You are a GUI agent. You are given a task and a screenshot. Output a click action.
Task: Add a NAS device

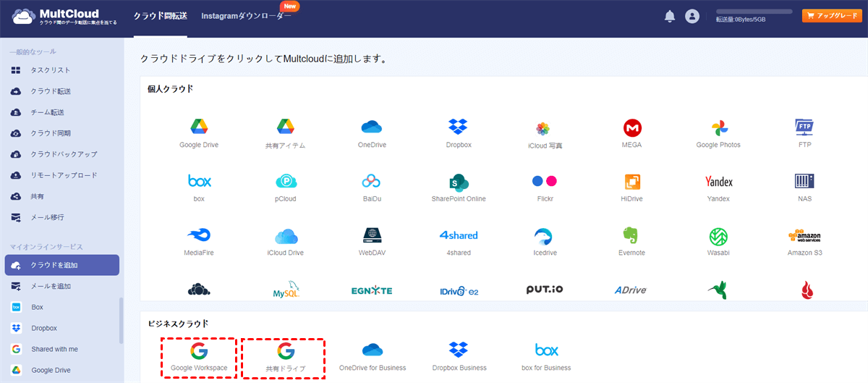coord(804,188)
